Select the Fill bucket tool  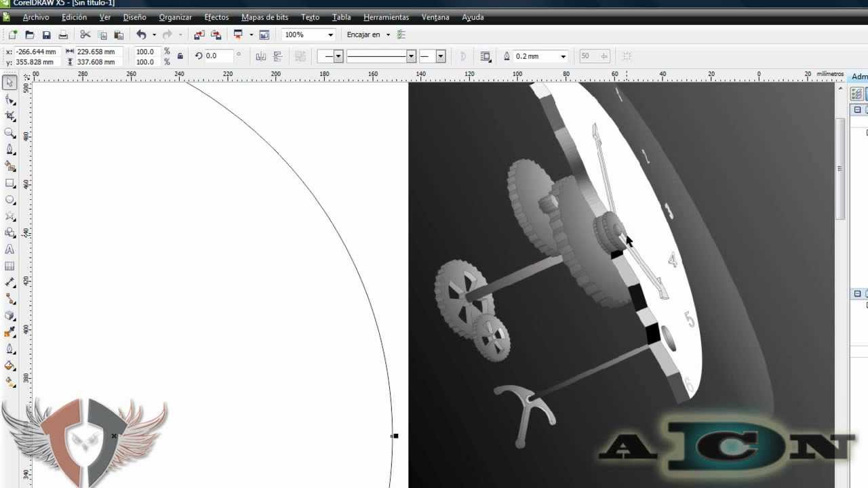click(9, 365)
